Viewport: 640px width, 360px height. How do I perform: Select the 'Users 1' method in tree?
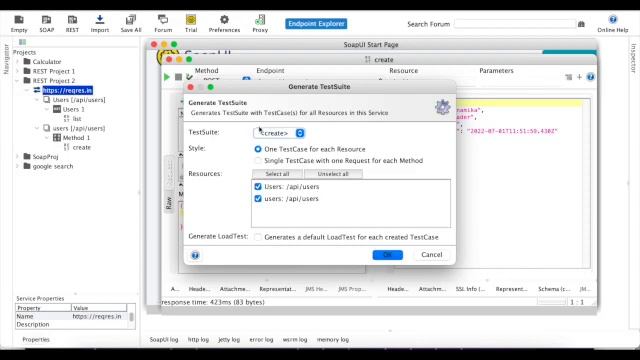point(73,109)
